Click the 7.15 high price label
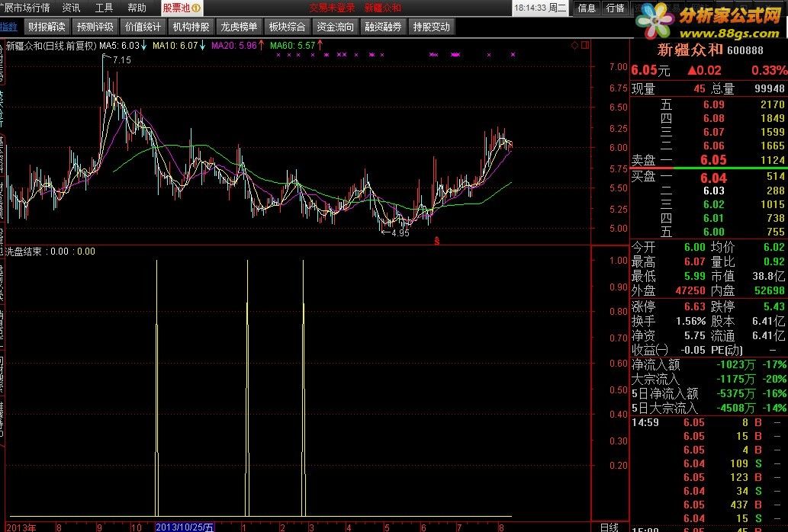788x532 pixels. (121, 59)
